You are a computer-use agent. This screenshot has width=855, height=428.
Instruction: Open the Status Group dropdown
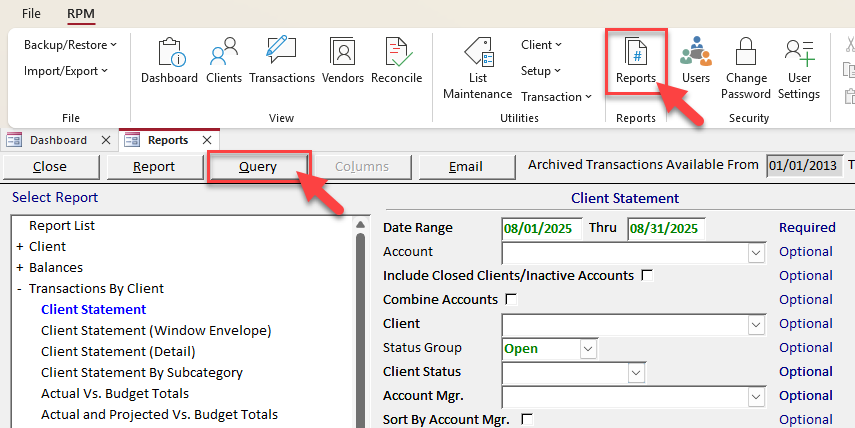[x=588, y=348]
